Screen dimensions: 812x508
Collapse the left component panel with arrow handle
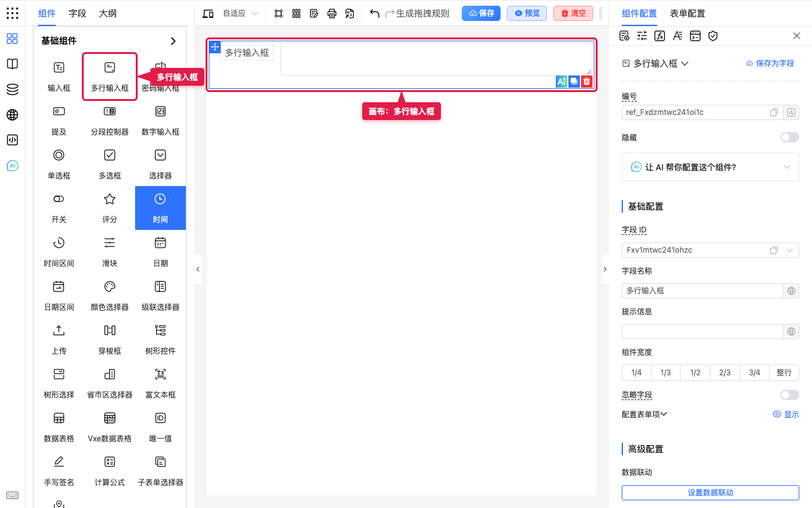click(x=198, y=269)
